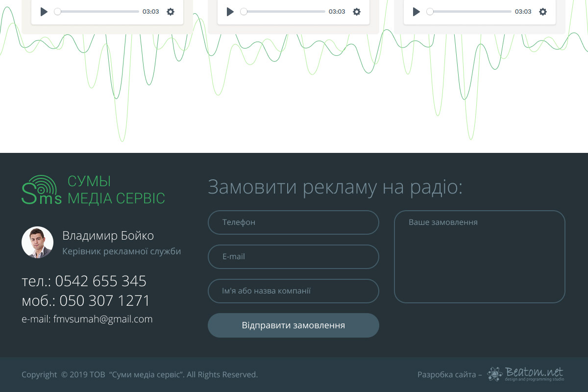Seek on the right player's progress bar
This screenshot has width=588, height=392.
(x=470, y=12)
